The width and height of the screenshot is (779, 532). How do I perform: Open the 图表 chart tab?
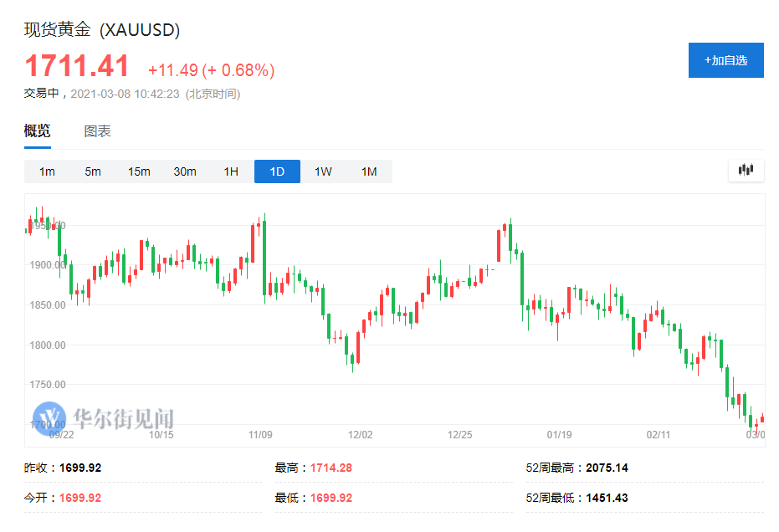click(97, 130)
